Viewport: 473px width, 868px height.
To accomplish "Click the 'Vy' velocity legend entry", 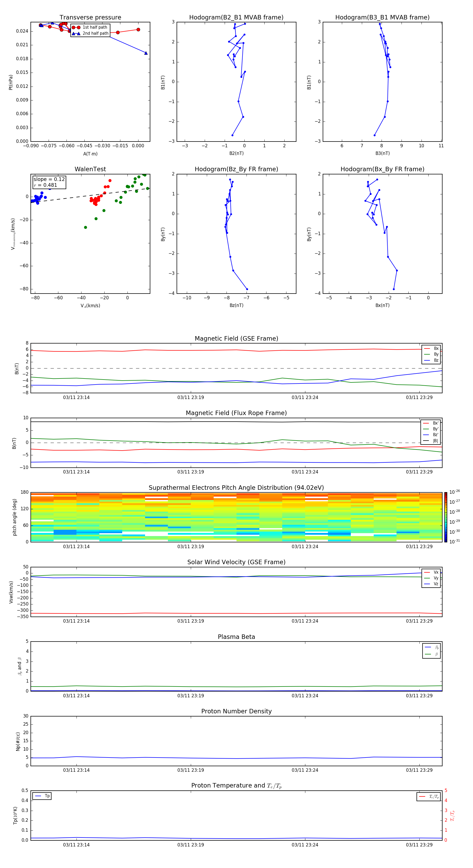I will (431, 578).
